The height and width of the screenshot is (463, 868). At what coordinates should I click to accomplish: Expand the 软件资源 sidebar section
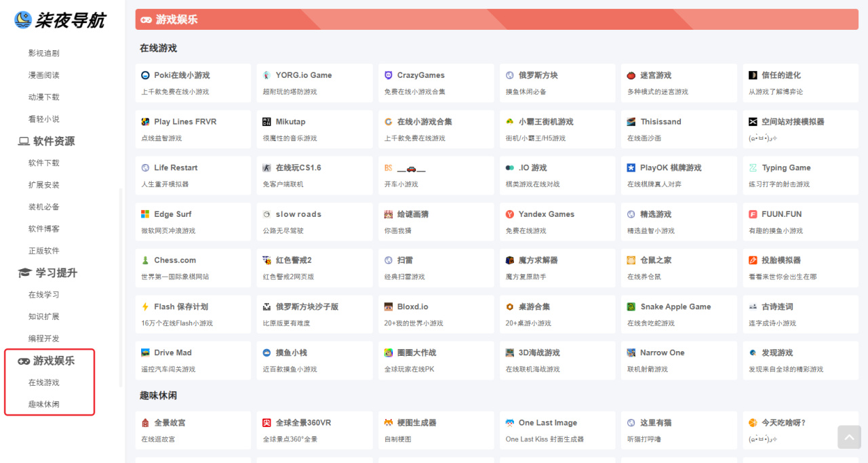pos(46,141)
